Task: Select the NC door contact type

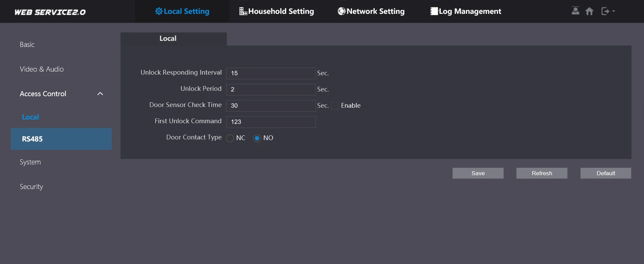Action: [x=230, y=138]
